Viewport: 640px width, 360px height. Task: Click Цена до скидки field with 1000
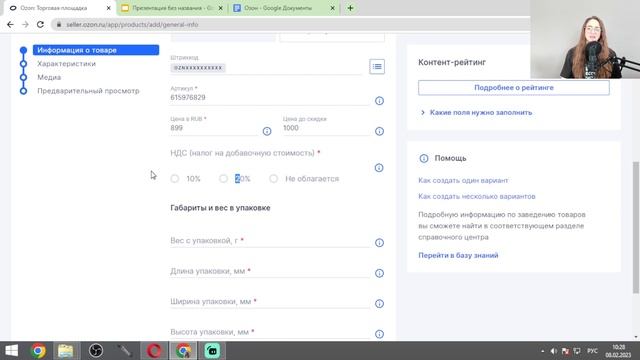pos(326,128)
